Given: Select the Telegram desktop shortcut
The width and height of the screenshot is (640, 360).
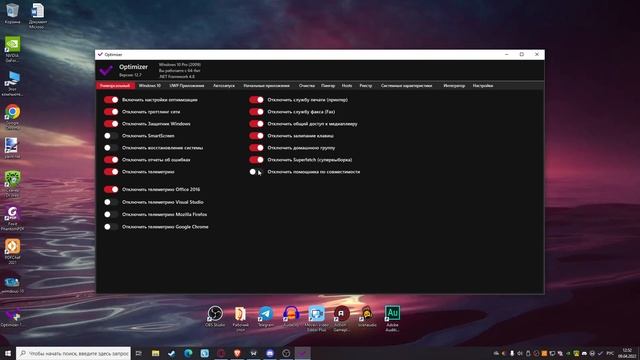Looking at the screenshot, I should tap(266, 316).
